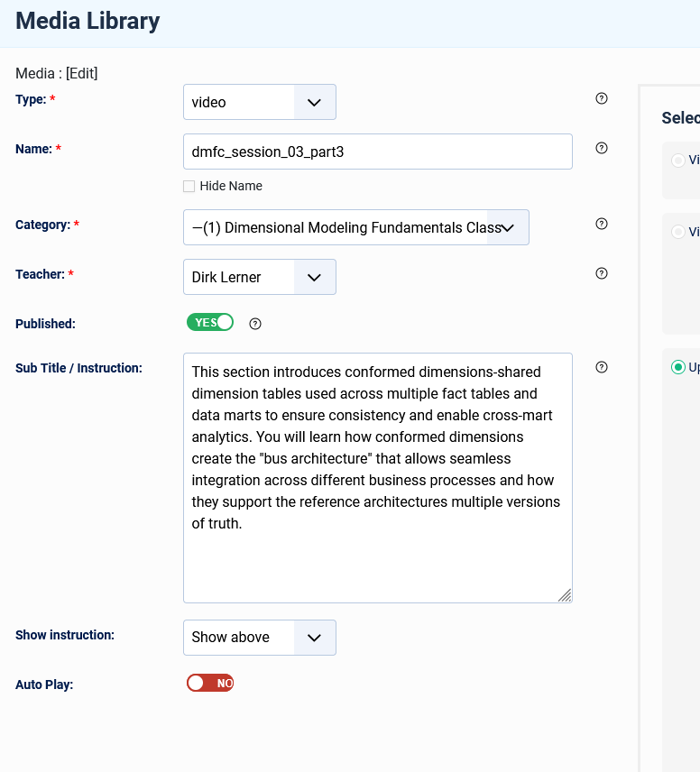Click the Media : [Edit] breadcrumb text

coord(57,73)
